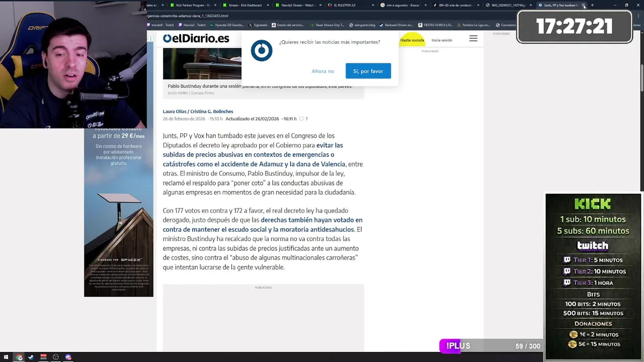Image resolution: width=644 pixels, height=362 pixels.
Task: Minimize the Chrome window
Action: [615, 5]
